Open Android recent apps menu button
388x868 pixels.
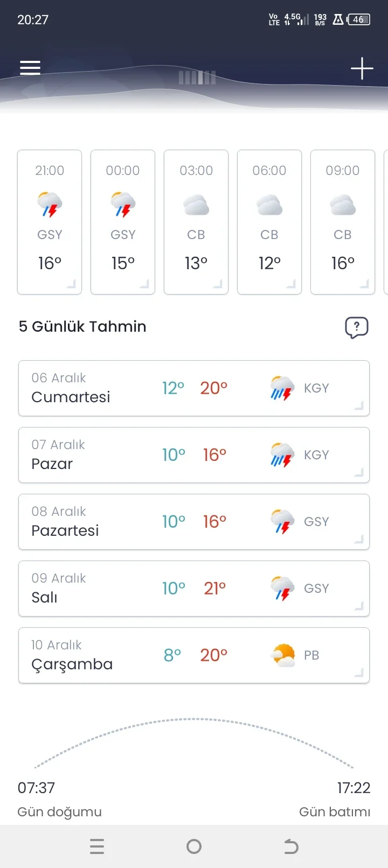(97, 846)
